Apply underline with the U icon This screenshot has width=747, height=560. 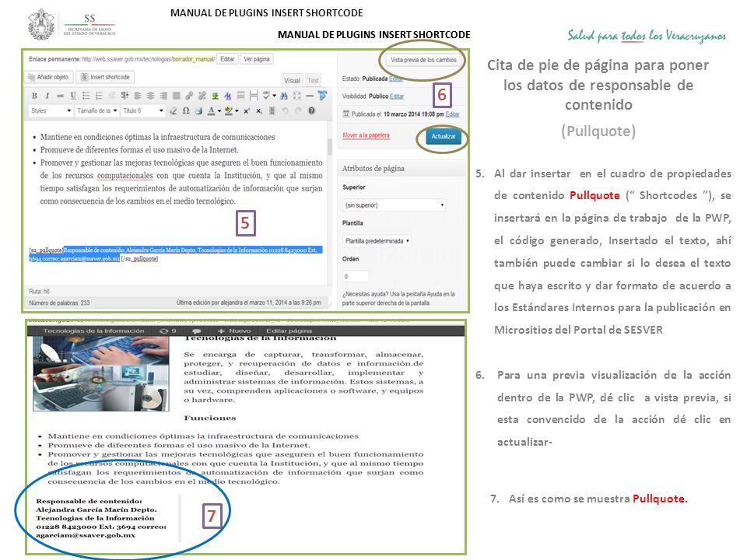tap(73, 96)
